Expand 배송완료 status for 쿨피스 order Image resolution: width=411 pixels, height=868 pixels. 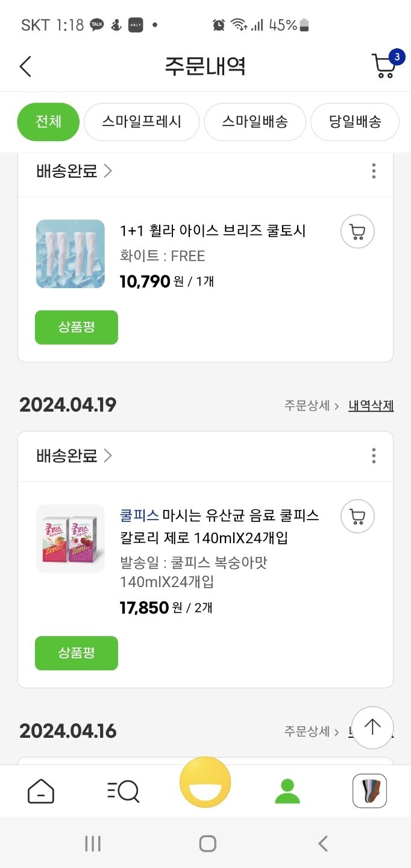pyautogui.click(x=74, y=456)
